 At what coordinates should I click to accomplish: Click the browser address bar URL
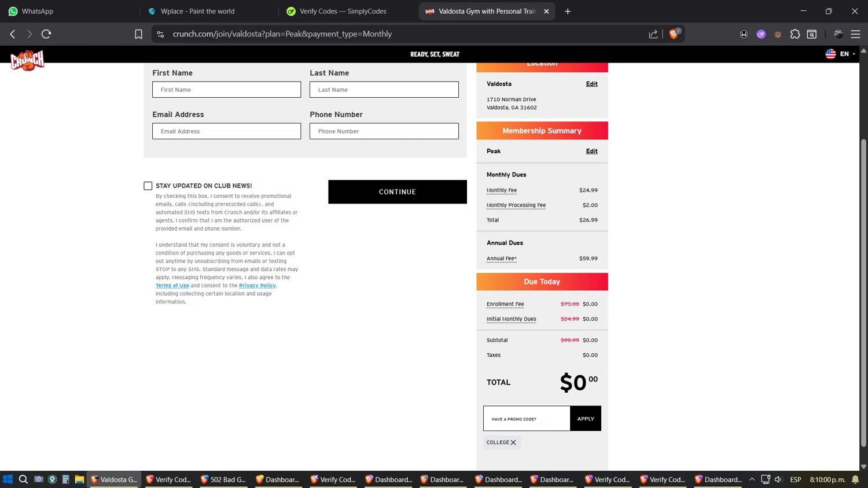282,34
